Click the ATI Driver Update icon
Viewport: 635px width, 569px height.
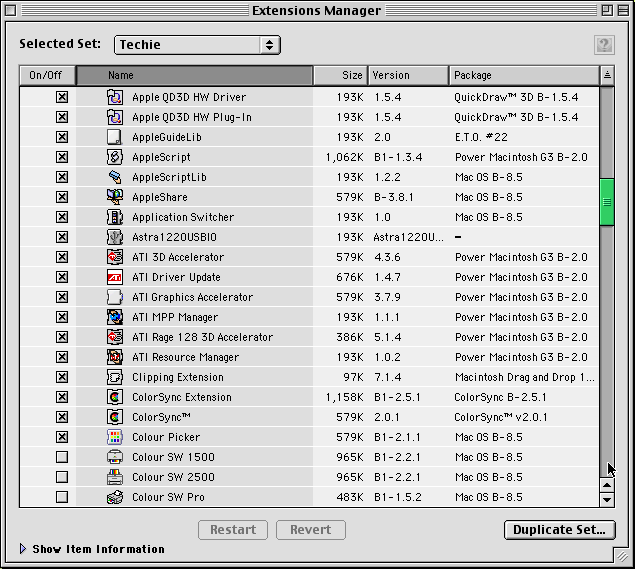[x=115, y=277]
